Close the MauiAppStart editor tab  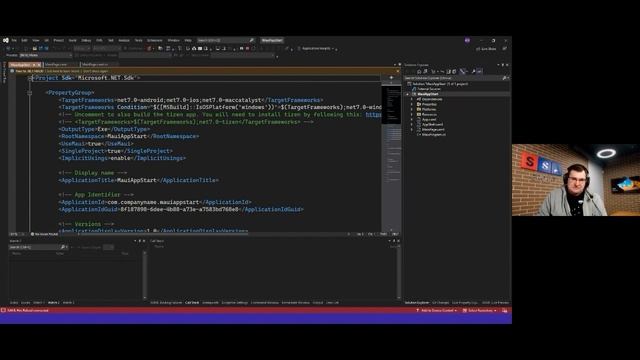coord(39,65)
